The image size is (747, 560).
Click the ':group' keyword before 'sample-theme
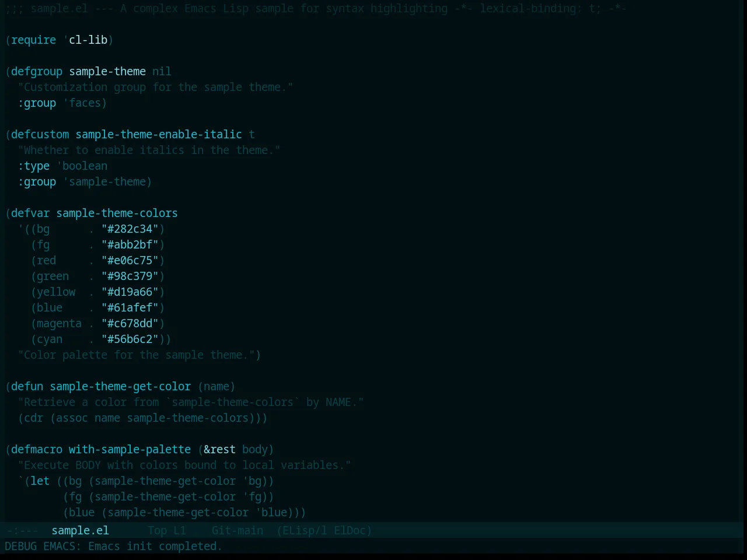pyautogui.click(x=37, y=181)
